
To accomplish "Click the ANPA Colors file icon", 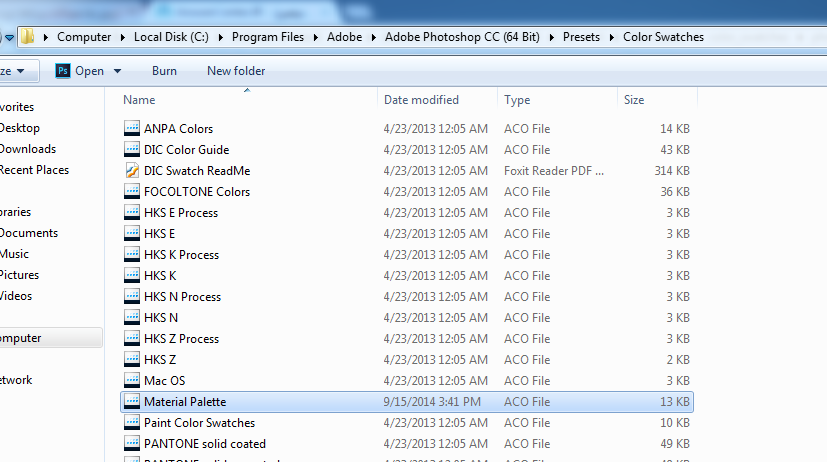I will point(132,129).
